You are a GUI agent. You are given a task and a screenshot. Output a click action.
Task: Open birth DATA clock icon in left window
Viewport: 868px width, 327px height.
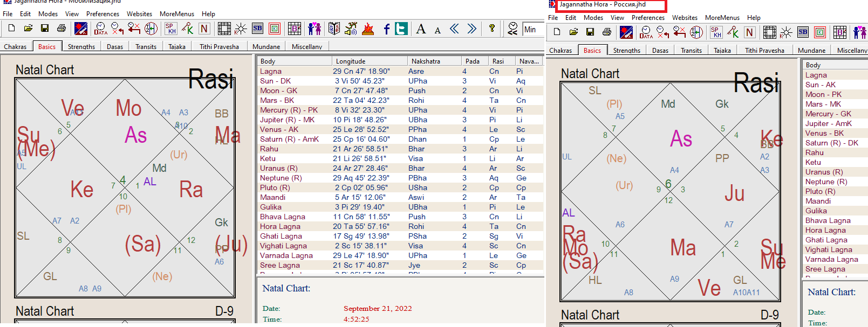point(100,29)
